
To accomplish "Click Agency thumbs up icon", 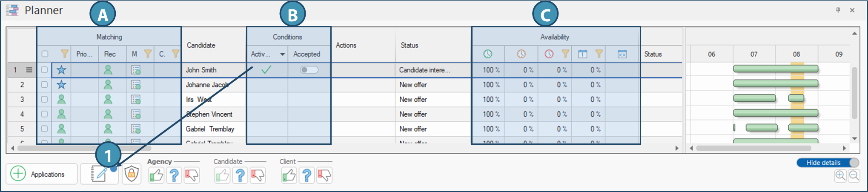I will click(156, 175).
